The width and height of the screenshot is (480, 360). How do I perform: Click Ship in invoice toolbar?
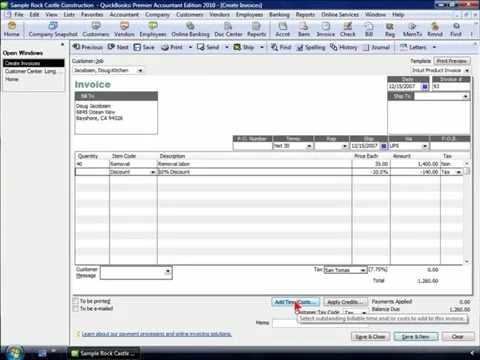coord(244,47)
